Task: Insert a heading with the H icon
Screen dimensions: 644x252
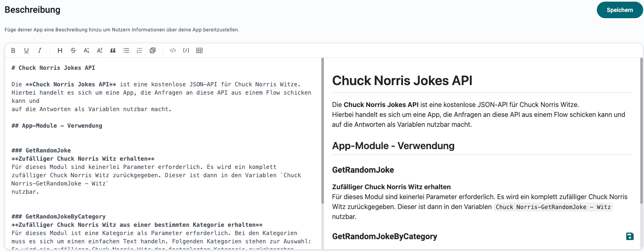Action: point(60,50)
